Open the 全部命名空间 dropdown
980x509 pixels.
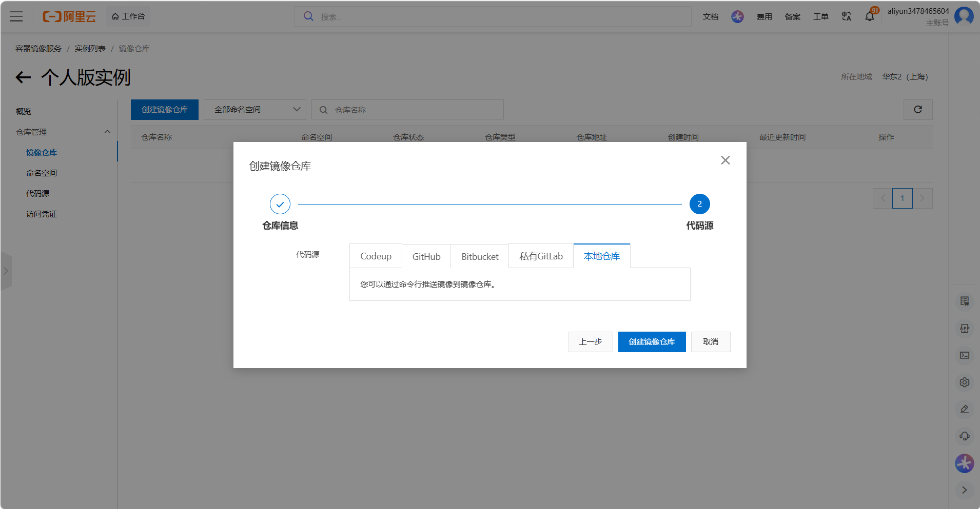[x=255, y=110]
